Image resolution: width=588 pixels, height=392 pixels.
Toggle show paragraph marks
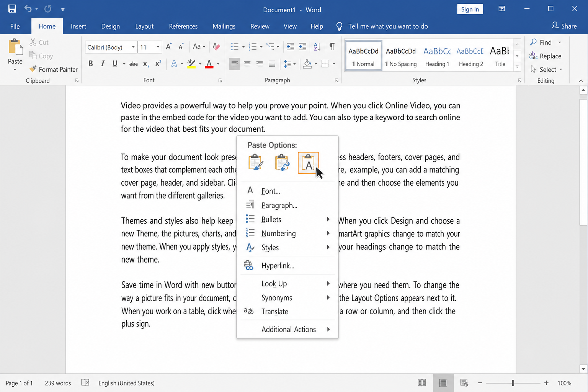pyautogui.click(x=332, y=47)
